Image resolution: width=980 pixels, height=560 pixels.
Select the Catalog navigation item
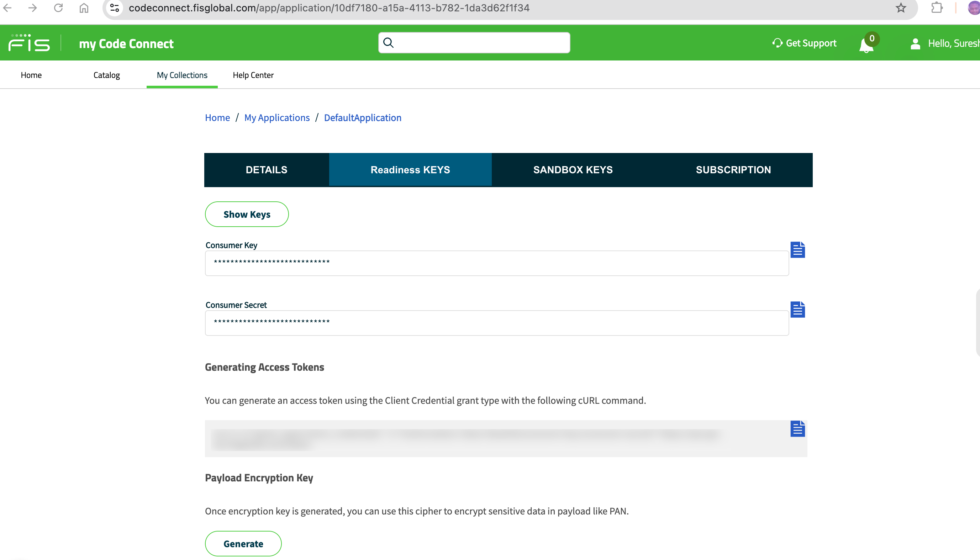click(x=106, y=75)
